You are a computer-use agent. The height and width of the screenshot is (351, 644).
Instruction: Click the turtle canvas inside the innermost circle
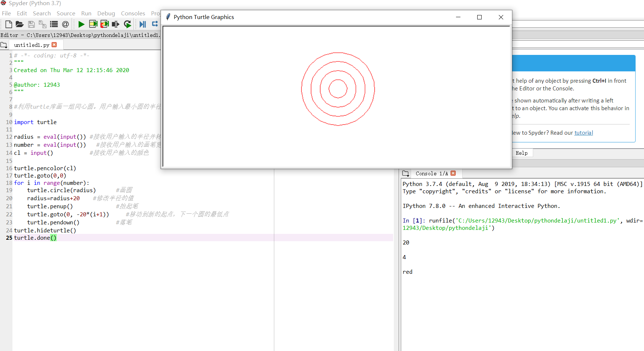point(338,89)
